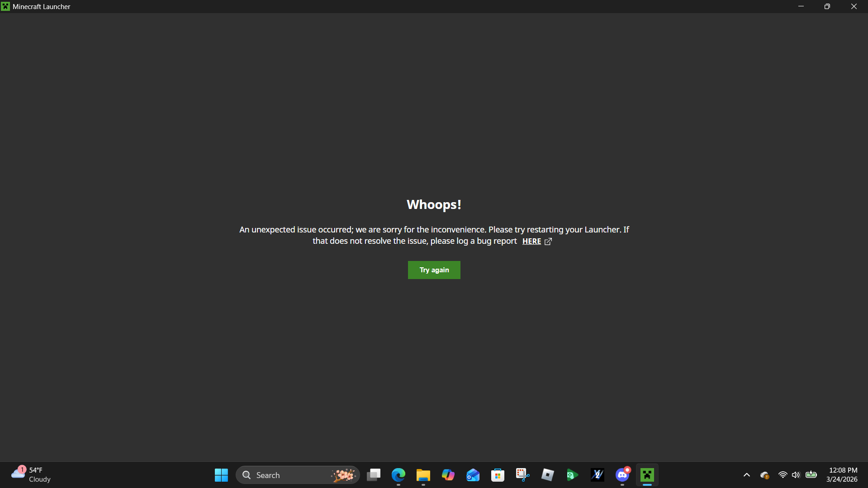The height and width of the screenshot is (488, 868).
Task: Open File Explorer from the taskbar
Action: tap(423, 475)
